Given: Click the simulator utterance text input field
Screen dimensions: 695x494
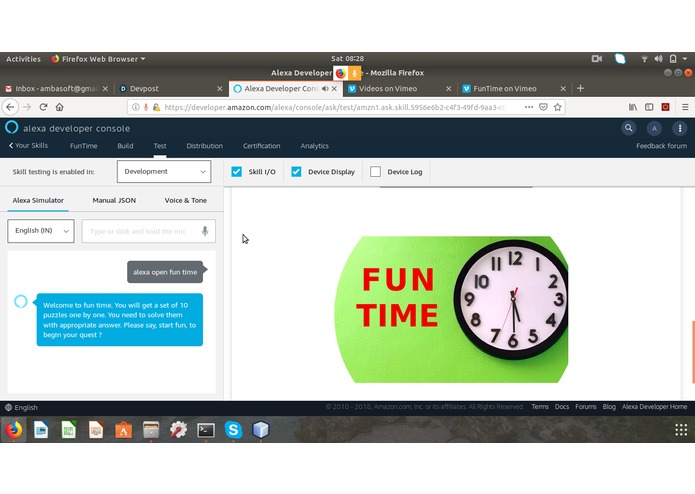Looking at the screenshot, I should click(x=148, y=231).
